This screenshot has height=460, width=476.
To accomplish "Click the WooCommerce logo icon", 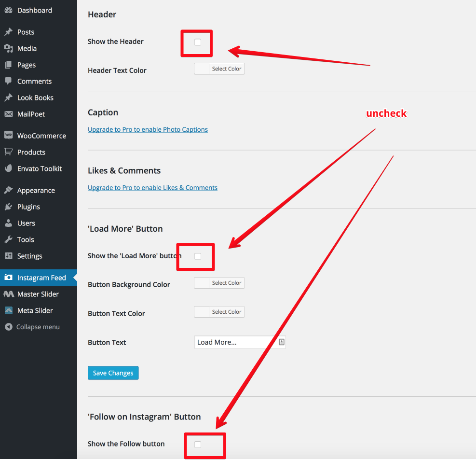I will pyautogui.click(x=9, y=136).
